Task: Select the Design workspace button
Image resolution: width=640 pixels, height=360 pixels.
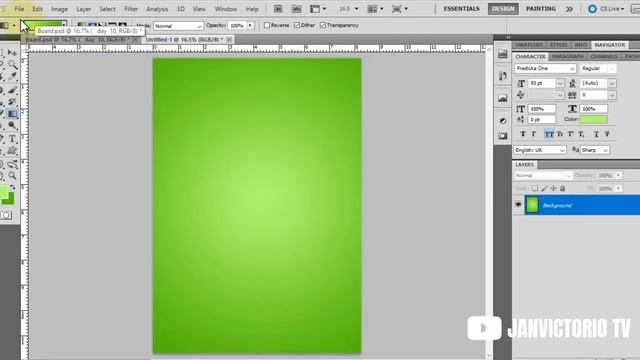Action: click(x=503, y=9)
